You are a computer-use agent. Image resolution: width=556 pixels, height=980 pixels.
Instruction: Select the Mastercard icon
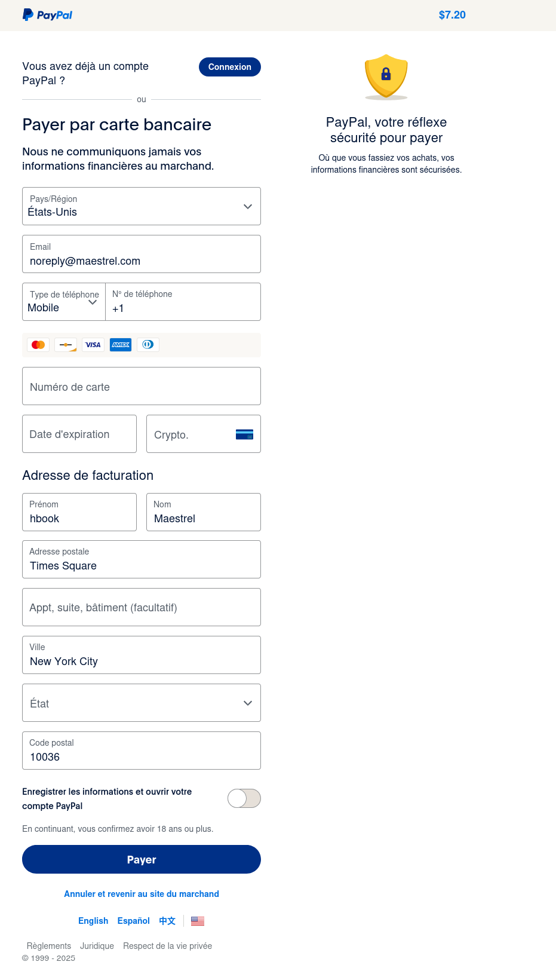coord(38,345)
